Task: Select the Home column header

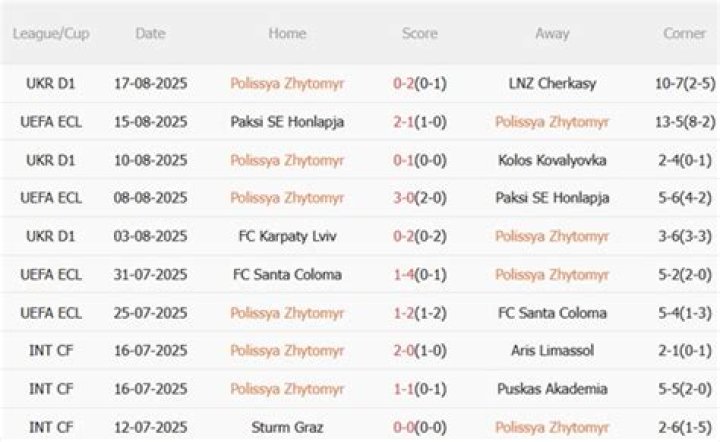Action: pos(287,34)
